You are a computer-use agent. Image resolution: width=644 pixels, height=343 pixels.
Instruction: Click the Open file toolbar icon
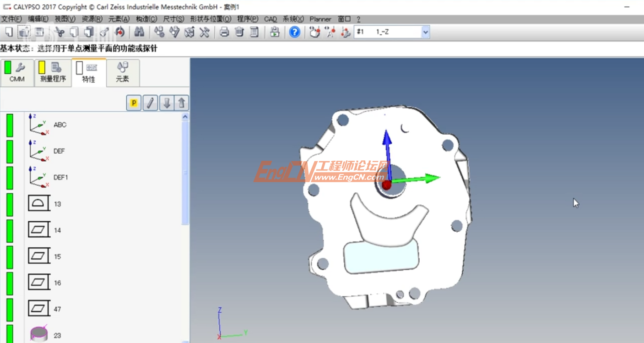pos(24,32)
